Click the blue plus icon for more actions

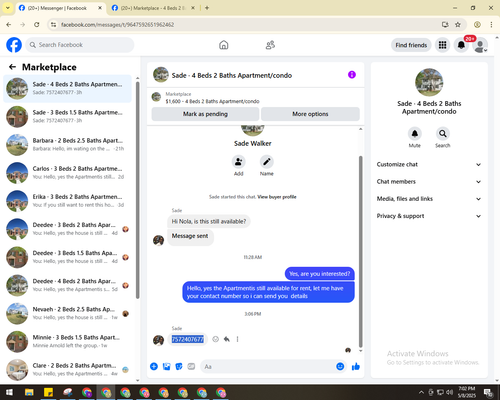(154, 367)
